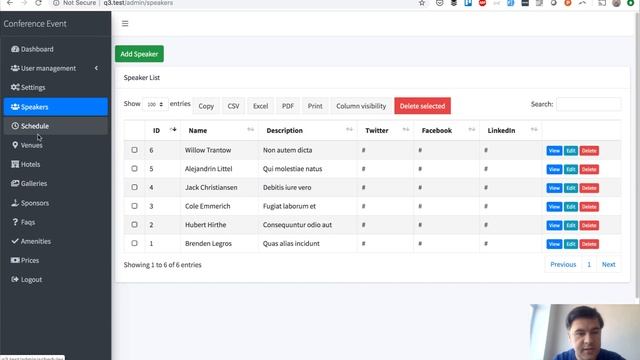The width and height of the screenshot is (640, 360).
Task: Click the Hotels building icon
Action: click(15, 164)
